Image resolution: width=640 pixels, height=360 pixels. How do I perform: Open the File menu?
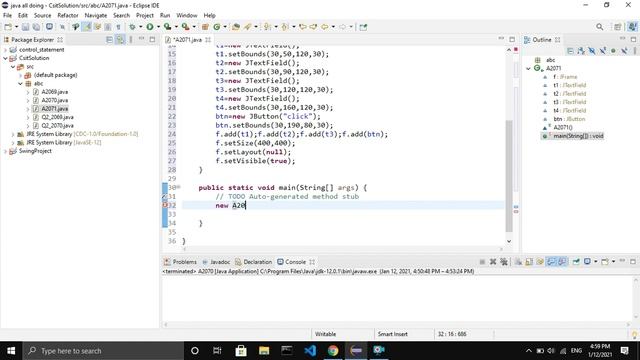[7, 16]
